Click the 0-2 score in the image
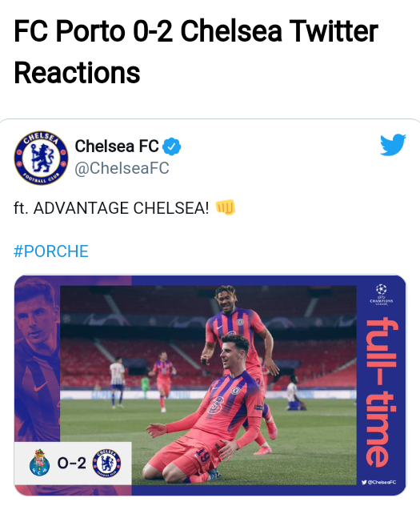The image size is (420, 506). coord(71,464)
